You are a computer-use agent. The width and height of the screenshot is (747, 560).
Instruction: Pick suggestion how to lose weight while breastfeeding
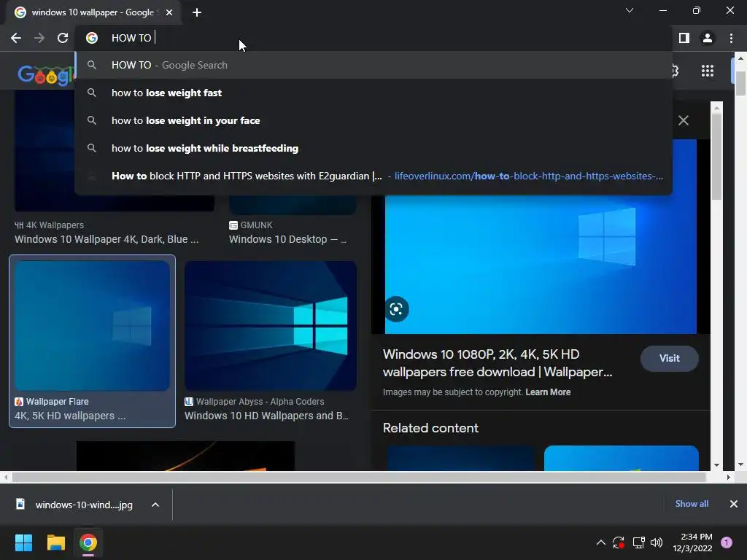click(x=373, y=148)
